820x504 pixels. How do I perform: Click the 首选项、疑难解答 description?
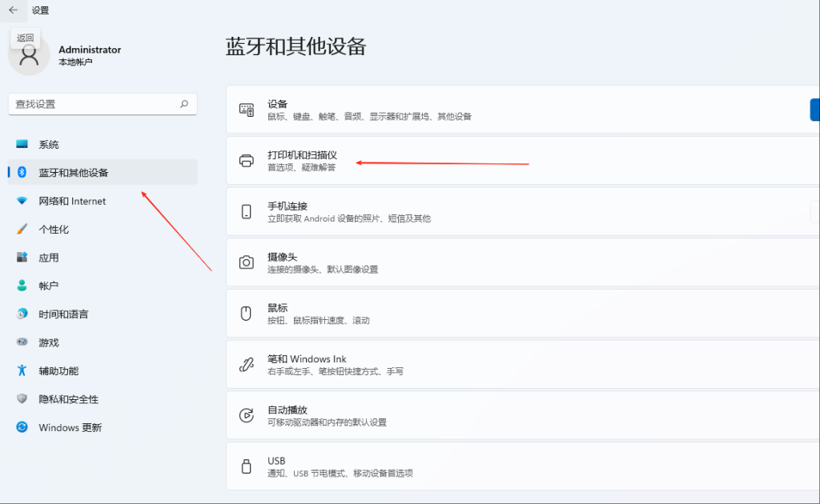302,168
